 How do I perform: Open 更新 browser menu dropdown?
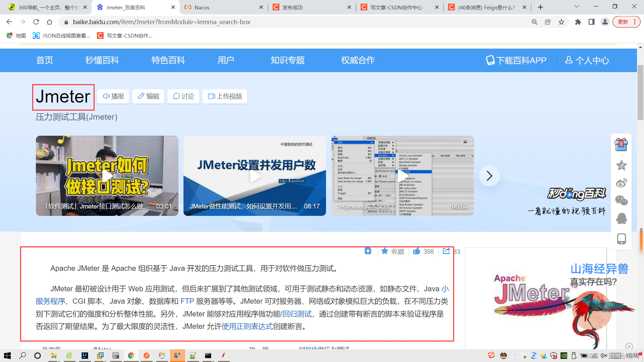coord(626,22)
